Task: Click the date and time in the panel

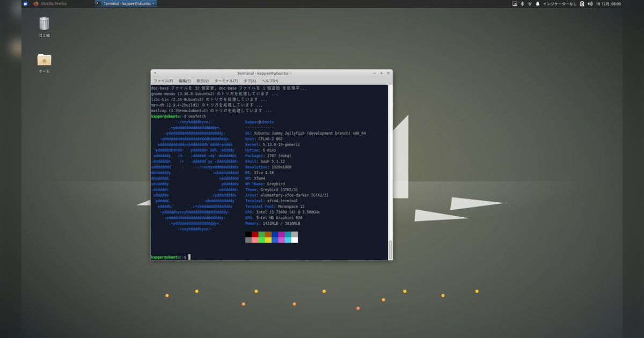Action: point(609,4)
